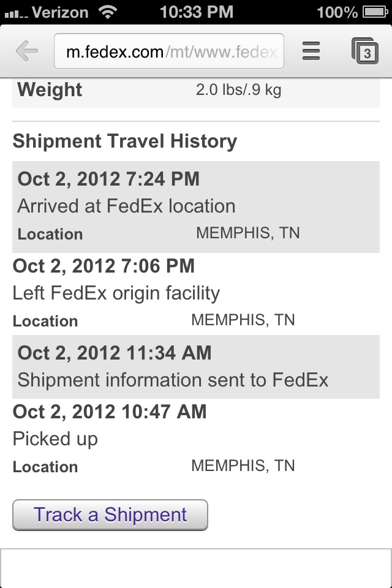
Task: Focus the m.fedex.com address bar
Action: tap(169, 51)
